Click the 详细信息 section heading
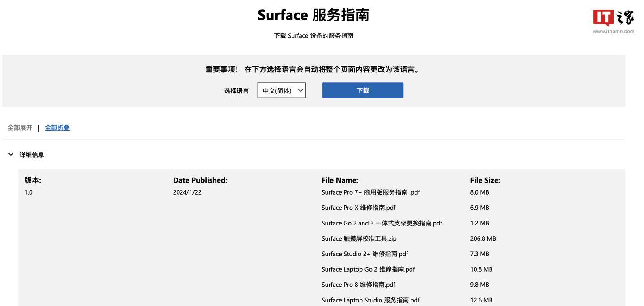Image resolution: width=644 pixels, height=306 pixels. [x=32, y=155]
